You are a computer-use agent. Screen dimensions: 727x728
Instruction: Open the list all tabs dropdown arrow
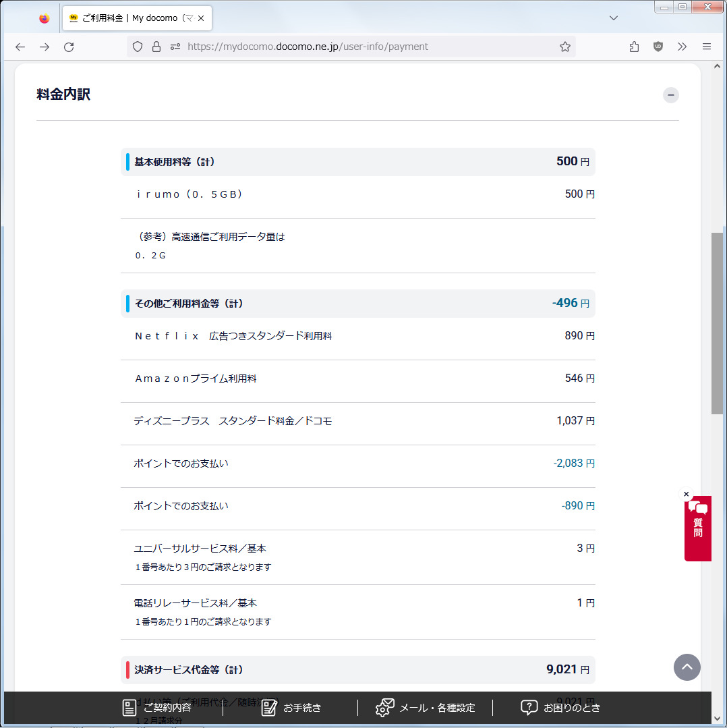614,18
